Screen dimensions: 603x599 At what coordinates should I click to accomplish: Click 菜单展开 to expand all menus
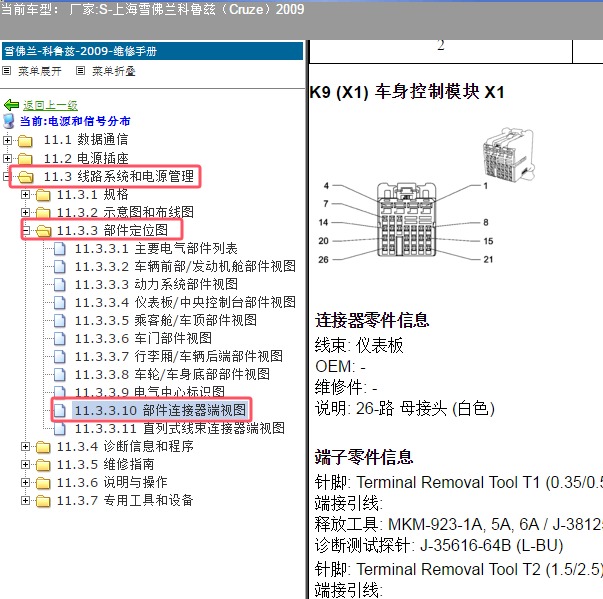(40, 71)
